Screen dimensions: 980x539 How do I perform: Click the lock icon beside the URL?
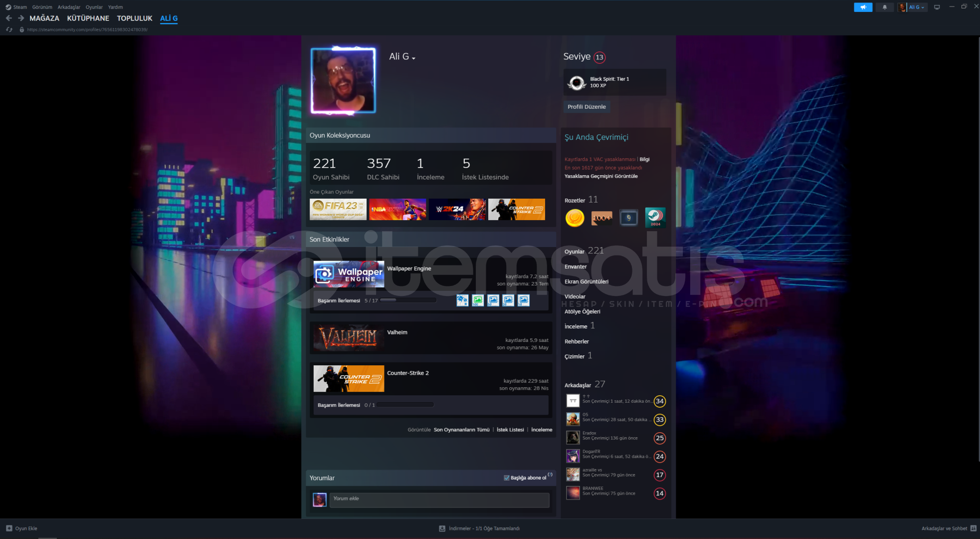21,29
